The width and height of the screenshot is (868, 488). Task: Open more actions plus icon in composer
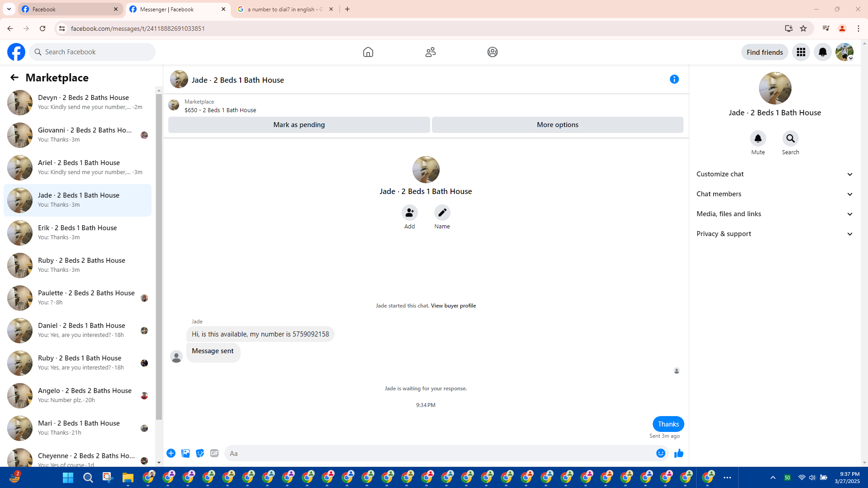pyautogui.click(x=171, y=453)
